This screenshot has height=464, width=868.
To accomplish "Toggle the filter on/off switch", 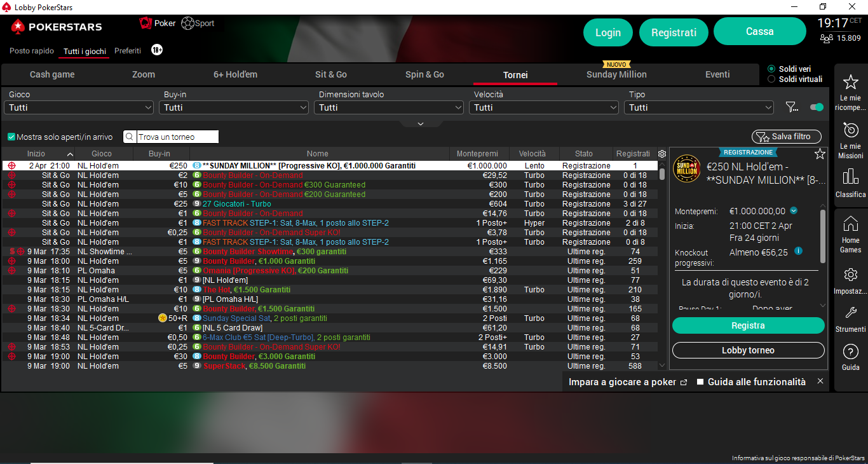I will (x=817, y=107).
